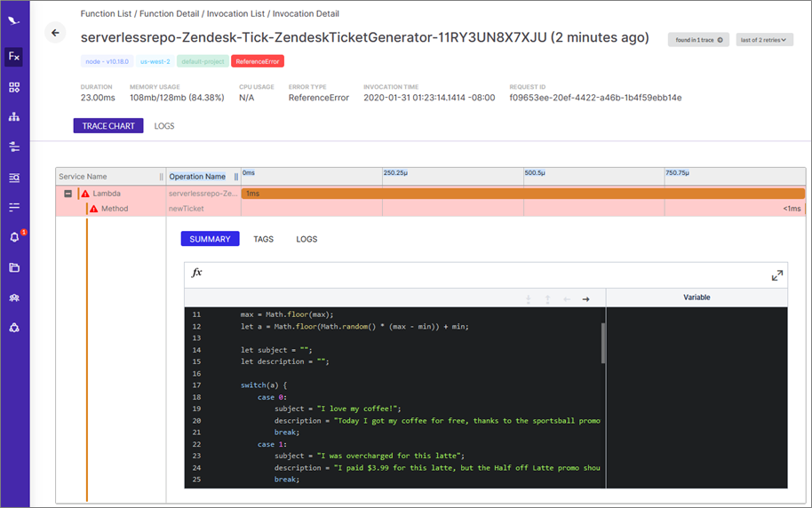Click the Method row in service tree

click(115, 209)
